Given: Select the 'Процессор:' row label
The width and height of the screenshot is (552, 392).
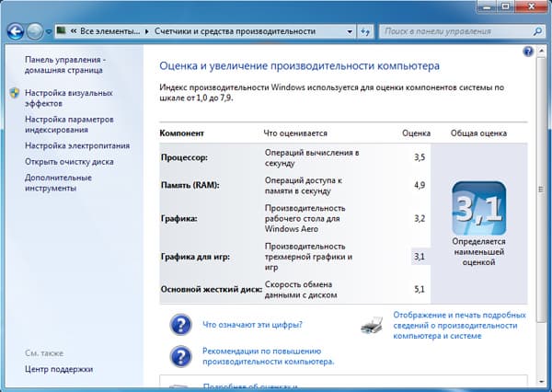Looking at the screenshot, I should pyautogui.click(x=184, y=157).
